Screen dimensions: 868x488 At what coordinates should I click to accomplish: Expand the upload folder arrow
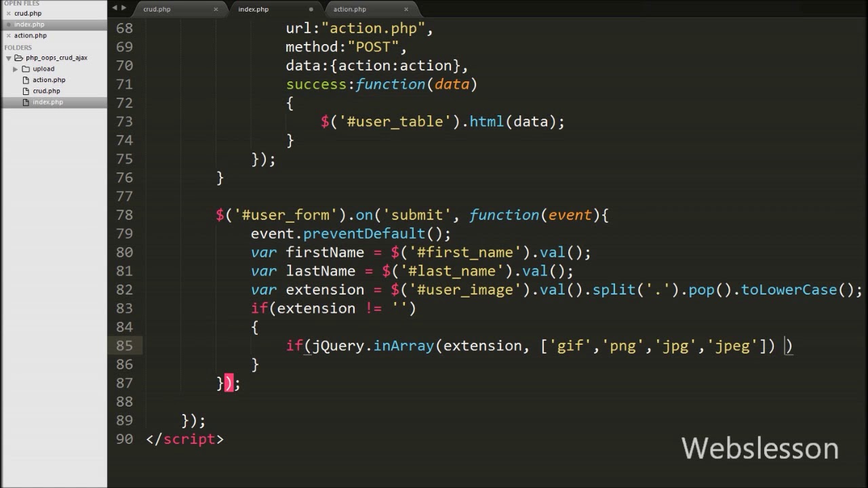tap(16, 69)
